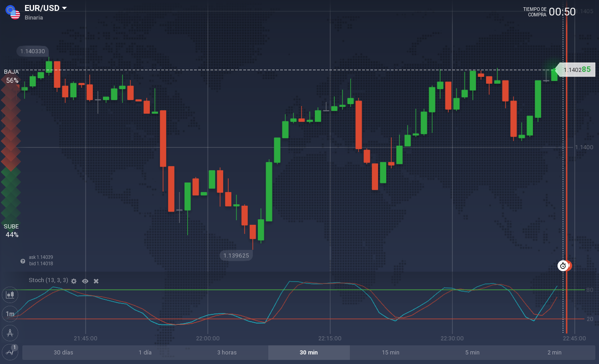Select the 1 día time range
This screenshot has height=364, width=599.
click(x=145, y=353)
